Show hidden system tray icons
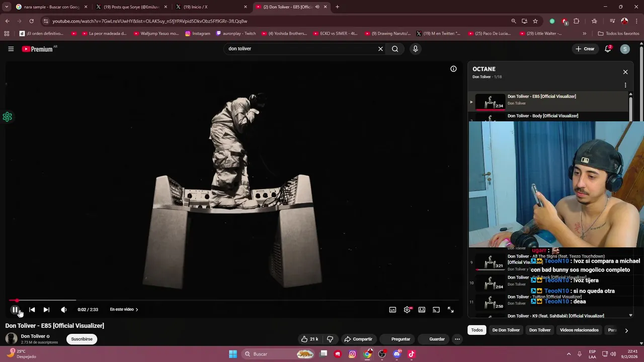 pos(569,354)
